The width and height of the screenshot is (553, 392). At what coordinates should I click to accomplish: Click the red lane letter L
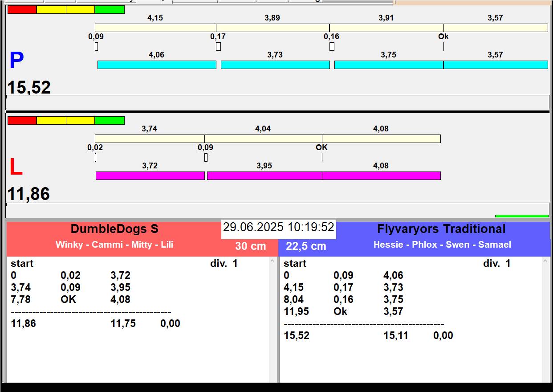click(x=16, y=167)
